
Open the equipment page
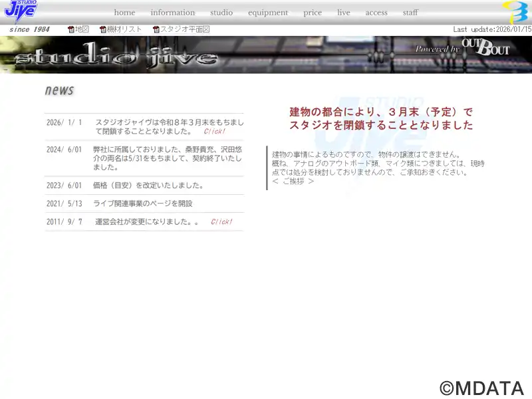[268, 13]
